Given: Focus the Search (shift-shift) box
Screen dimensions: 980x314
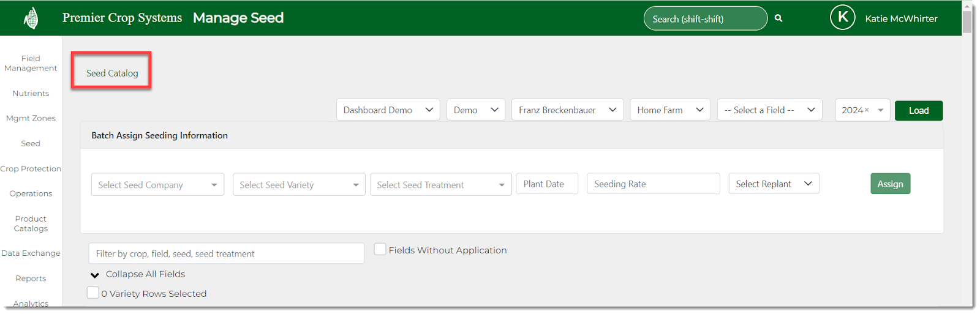Looking at the screenshot, I should 706,18.
